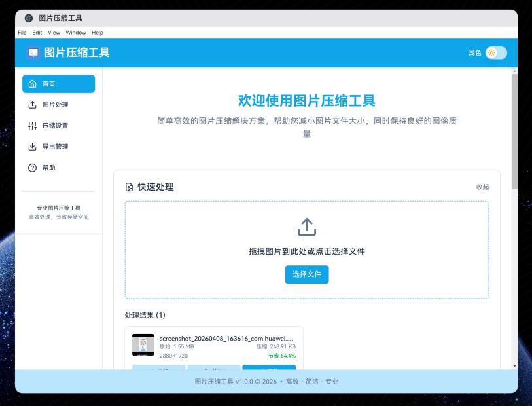
Task: Click 拖拽图片到此处或点击选择文件 drop text
Action: (x=307, y=251)
